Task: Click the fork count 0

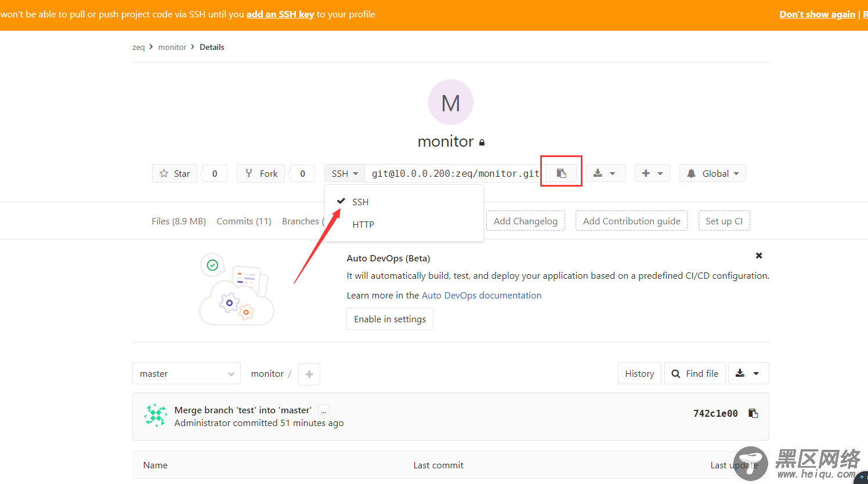Action: pyautogui.click(x=302, y=173)
